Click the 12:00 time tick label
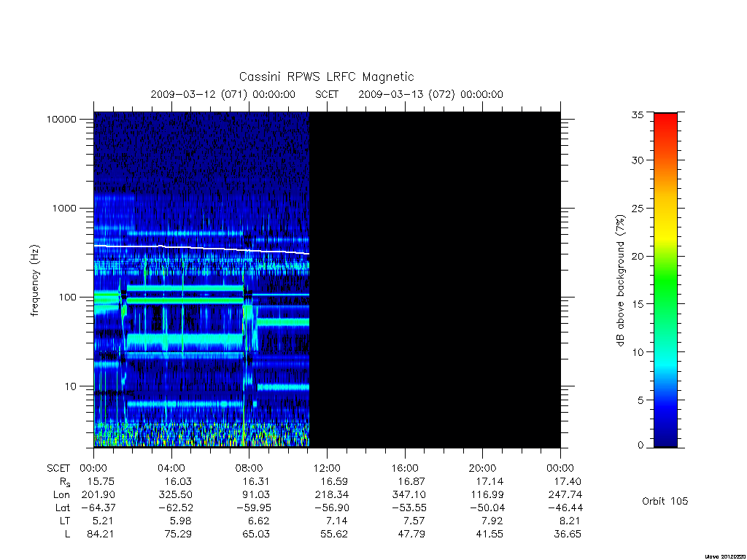 [x=327, y=468]
